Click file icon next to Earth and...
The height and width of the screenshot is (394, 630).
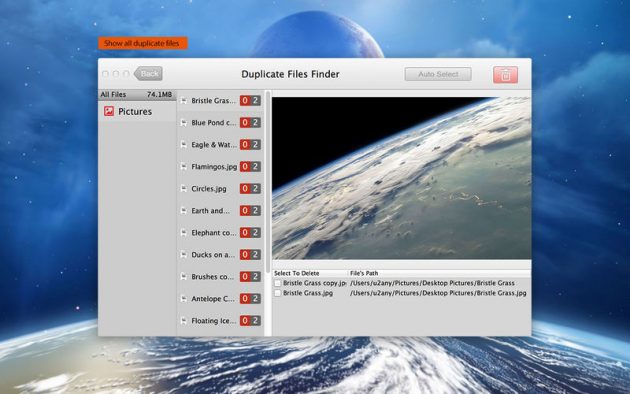[x=184, y=210]
